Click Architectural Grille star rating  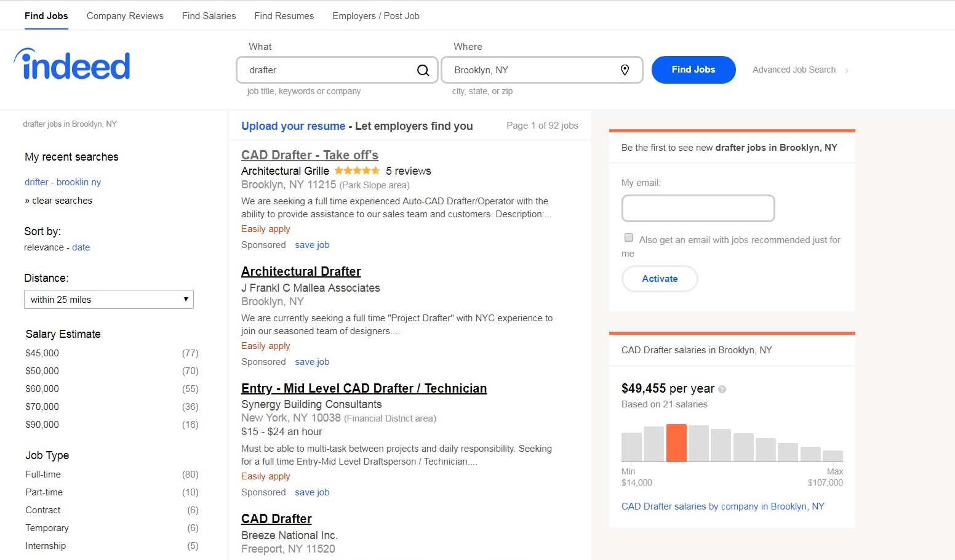coord(357,171)
